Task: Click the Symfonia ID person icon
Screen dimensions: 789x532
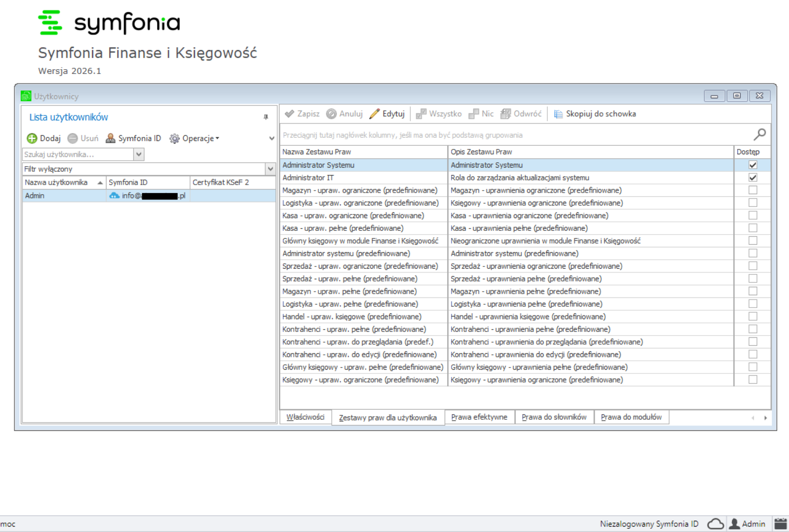Action: 111,138
